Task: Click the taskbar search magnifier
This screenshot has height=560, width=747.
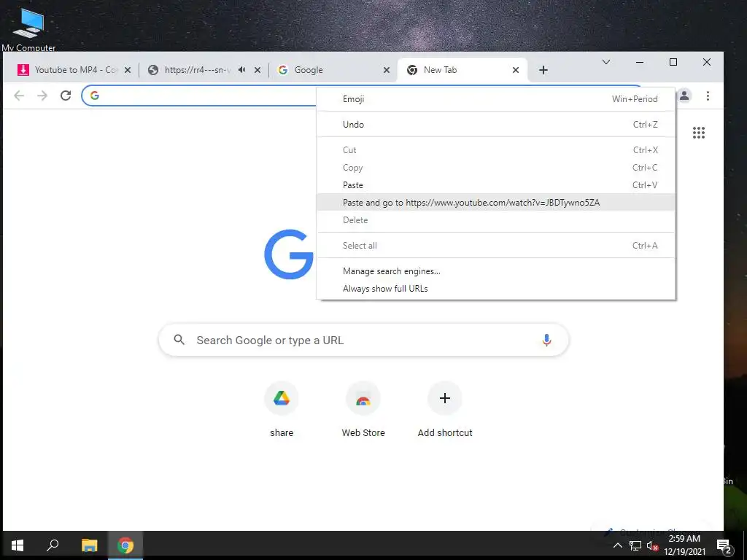Action: point(53,545)
